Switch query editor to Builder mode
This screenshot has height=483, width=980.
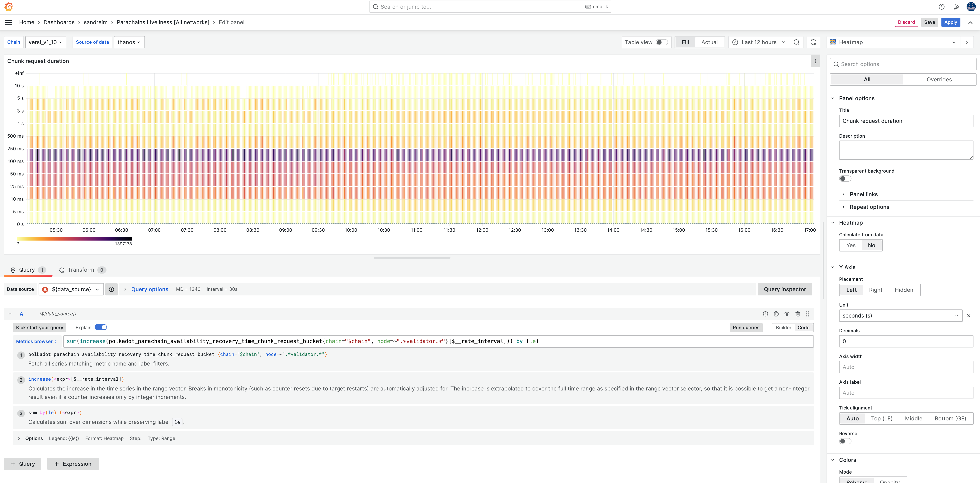click(x=783, y=328)
